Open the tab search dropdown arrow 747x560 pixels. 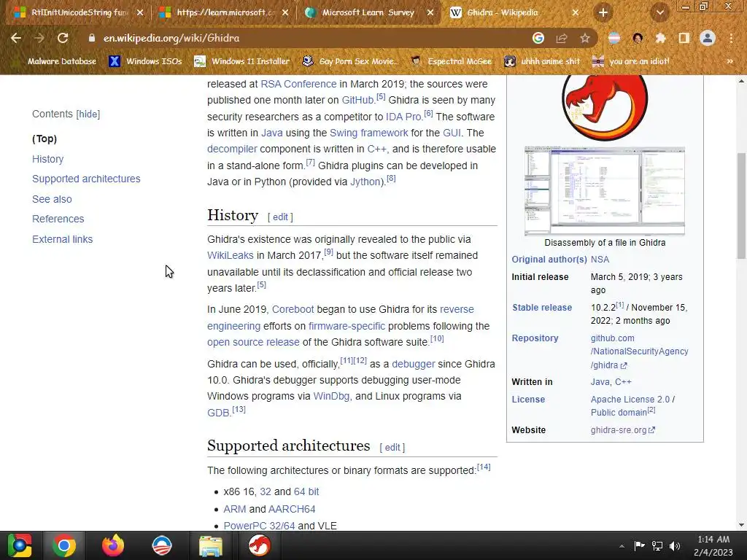[x=659, y=13]
